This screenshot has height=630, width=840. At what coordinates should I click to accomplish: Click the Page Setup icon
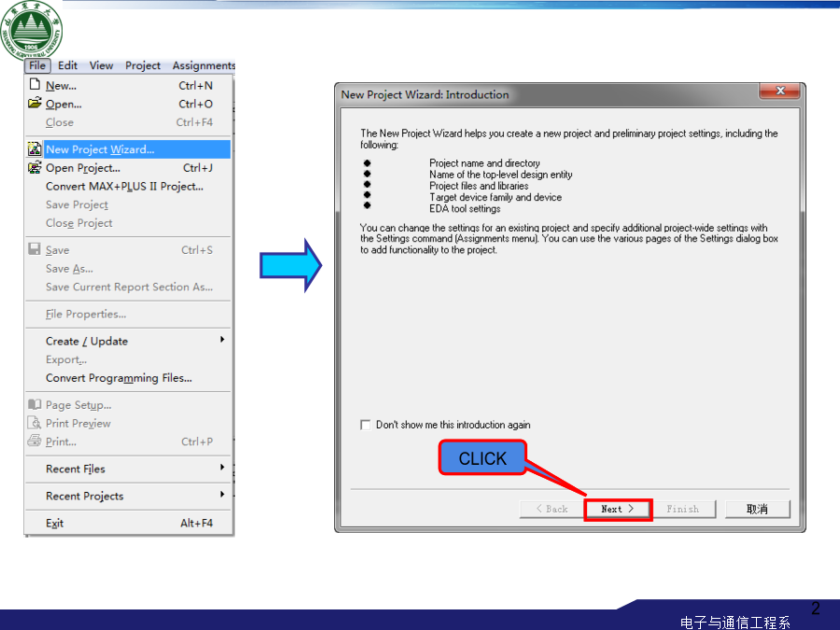(x=35, y=404)
